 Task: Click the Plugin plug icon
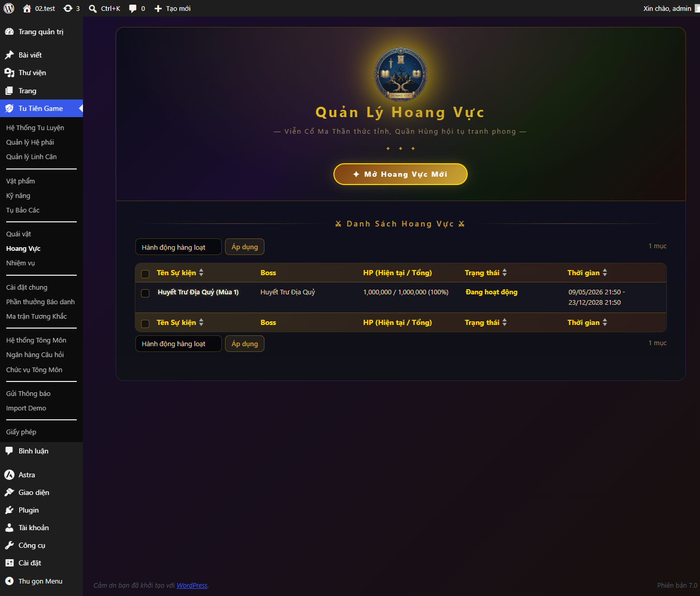click(x=9, y=510)
